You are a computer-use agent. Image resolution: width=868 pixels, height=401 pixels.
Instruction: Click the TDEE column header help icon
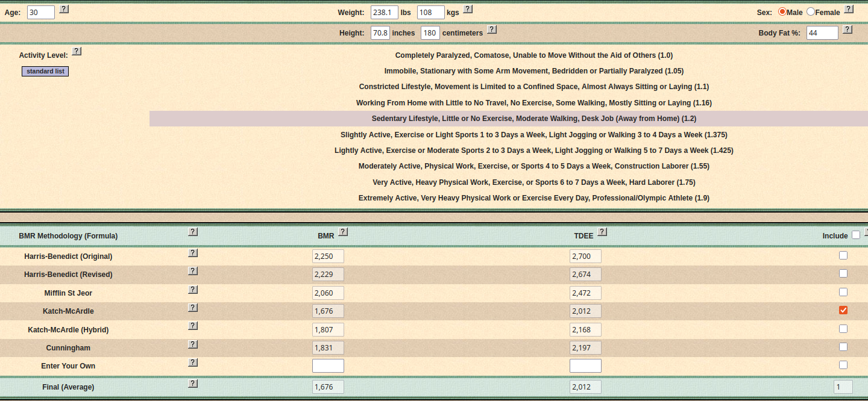tap(602, 232)
